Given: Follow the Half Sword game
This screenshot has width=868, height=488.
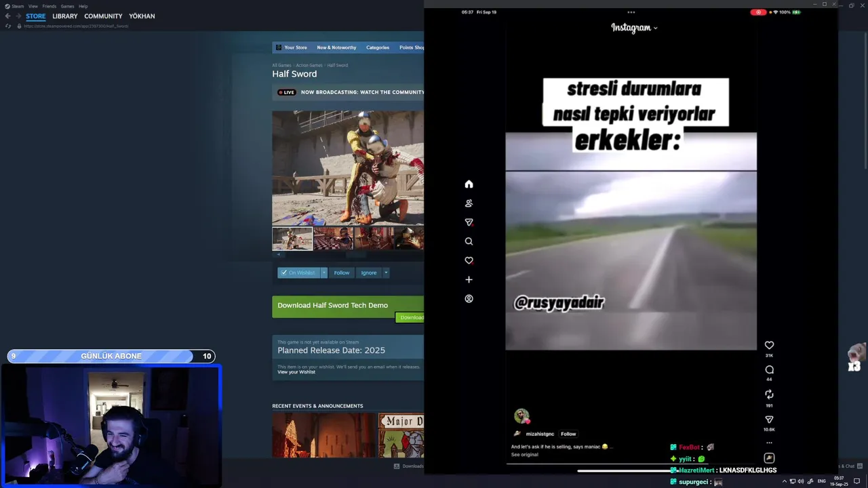Looking at the screenshot, I should pyautogui.click(x=342, y=272).
